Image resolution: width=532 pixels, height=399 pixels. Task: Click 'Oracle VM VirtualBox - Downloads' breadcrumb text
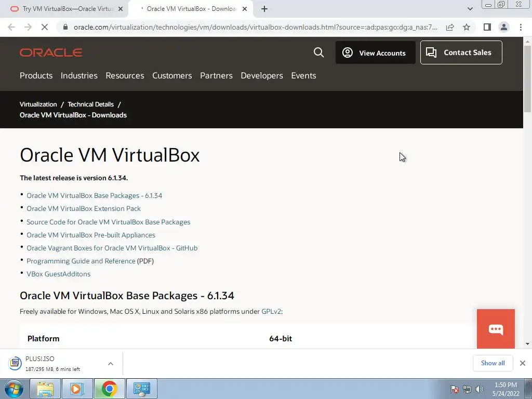73,115
